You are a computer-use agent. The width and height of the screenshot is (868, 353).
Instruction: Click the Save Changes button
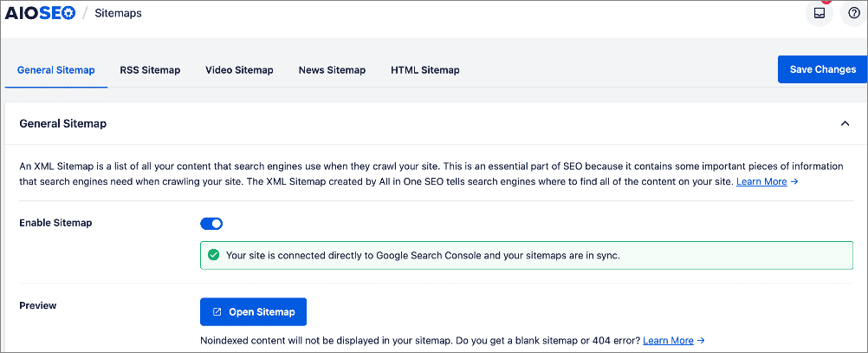pyautogui.click(x=822, y=69)
